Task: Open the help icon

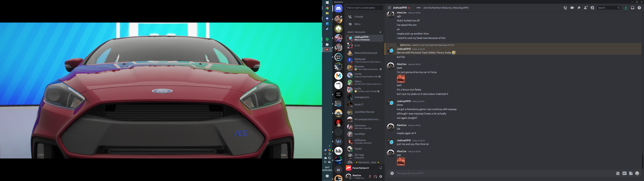Action: tap(639, 8)
